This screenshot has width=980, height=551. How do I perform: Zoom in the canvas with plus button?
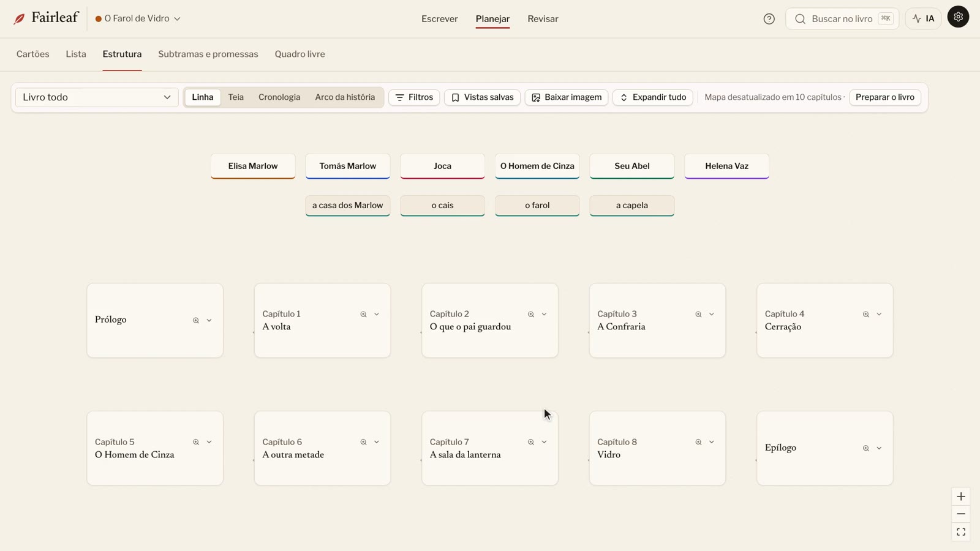click(961, 497)
